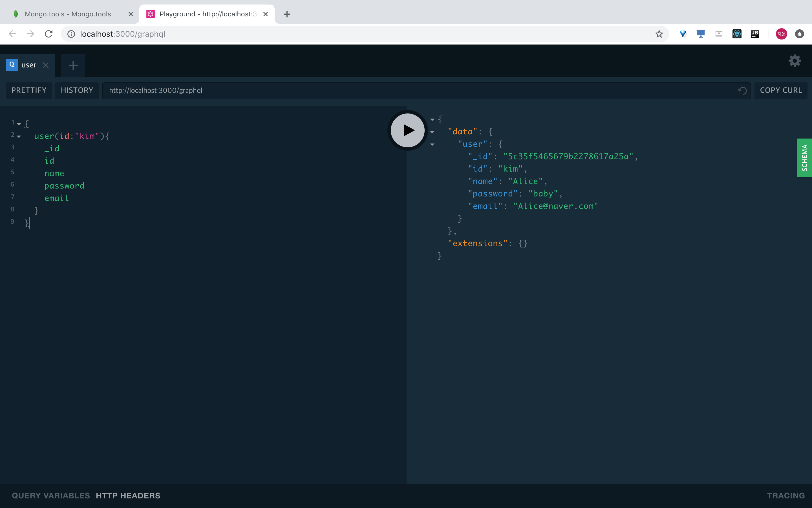Open the HISTORY panel
This screenshot has width=812, height=508.
point(77,90)
